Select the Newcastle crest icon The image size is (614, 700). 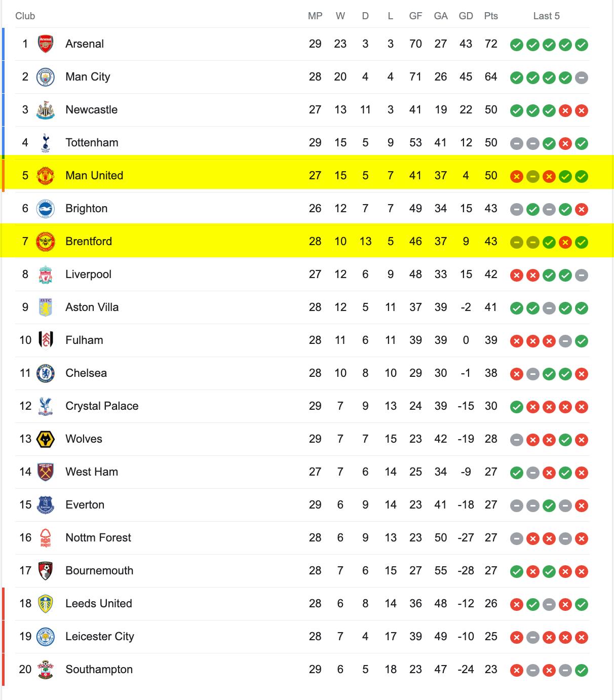click(x=46, y=110)
